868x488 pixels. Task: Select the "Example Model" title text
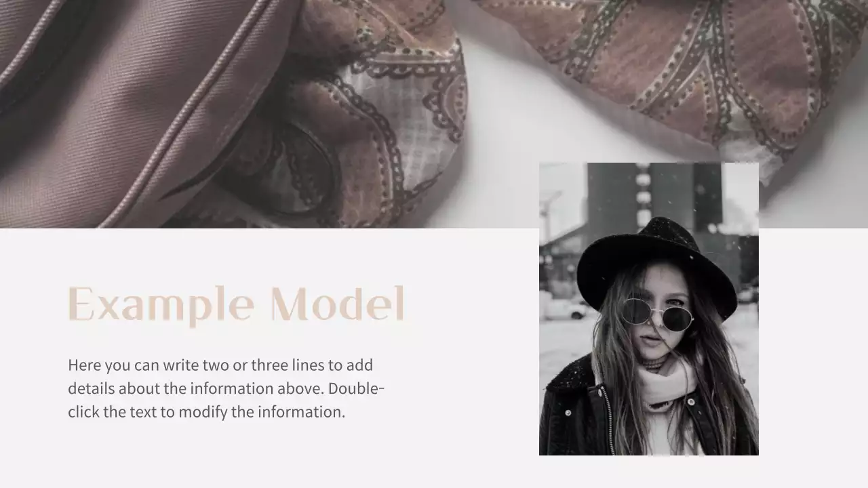[236, 305]
